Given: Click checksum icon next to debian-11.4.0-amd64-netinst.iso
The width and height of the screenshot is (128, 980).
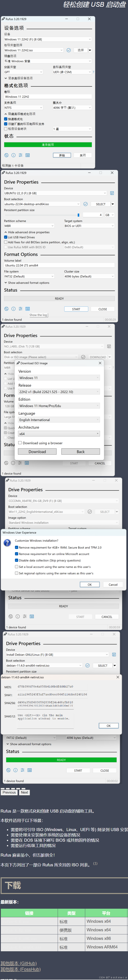Looking at the screenshot, I should tap(87, 665).
